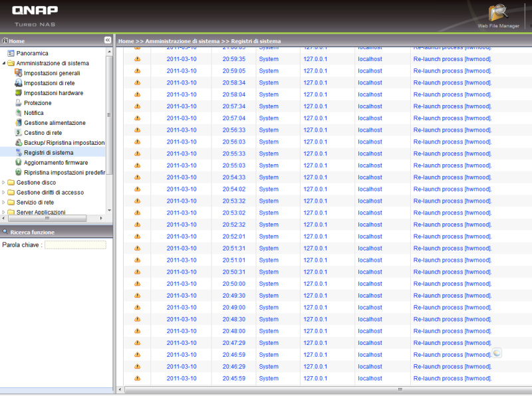This screenshot has height=396, width=532.
Task: Collapse Amministrazione di sistema tree node
Action: (3, 63)
